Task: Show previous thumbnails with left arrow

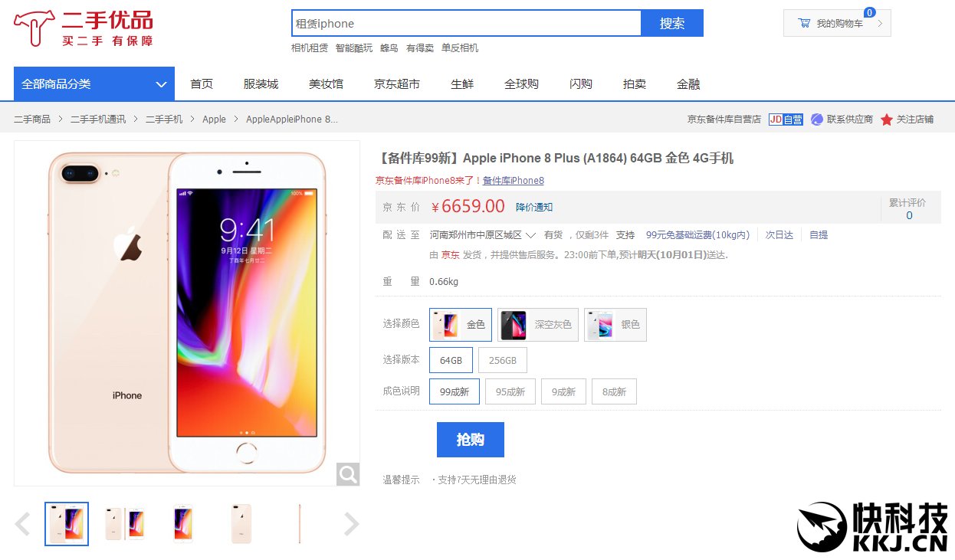Action: tap(23, 524)
